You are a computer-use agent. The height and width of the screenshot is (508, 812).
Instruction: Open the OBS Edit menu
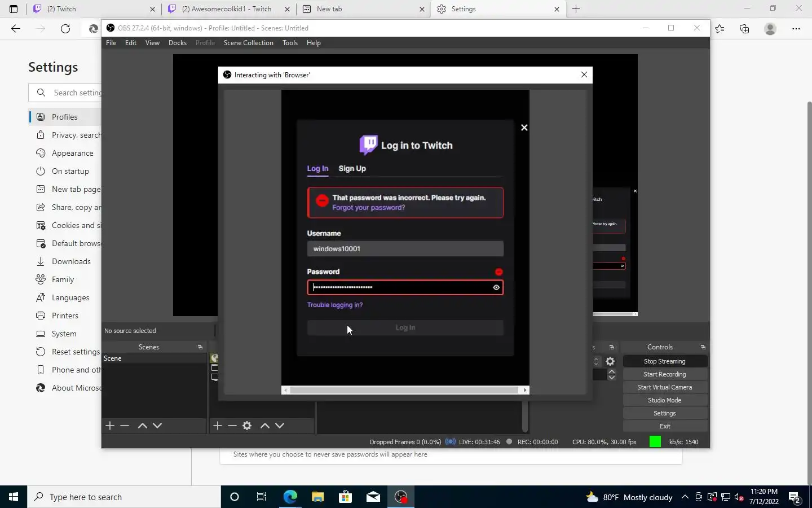click(x=131, y=43)
